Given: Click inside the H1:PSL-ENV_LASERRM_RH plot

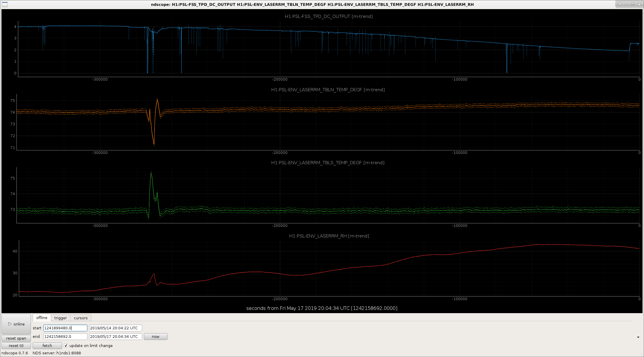Looking at the screenshot, I should pyautogui.click(x=329, y=268).
